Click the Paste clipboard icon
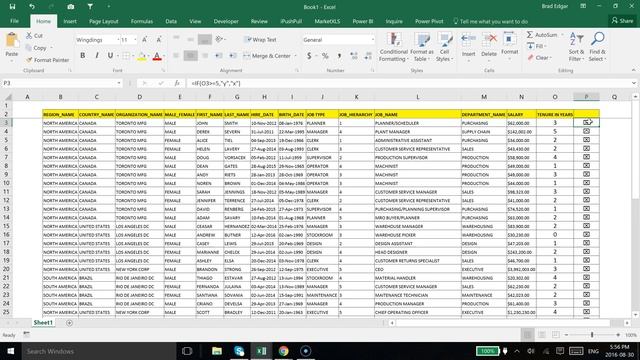 12,41
